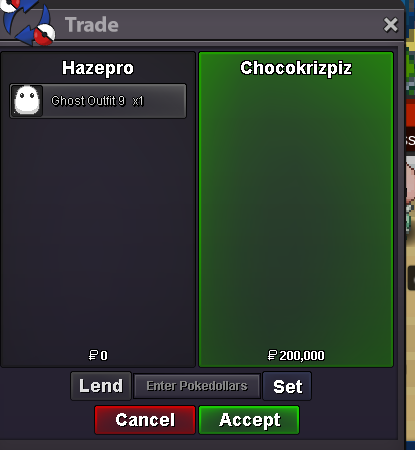Click empty area of Hazepro's offer panel
This screenshot has width=415, height=450.
[98, 233]
